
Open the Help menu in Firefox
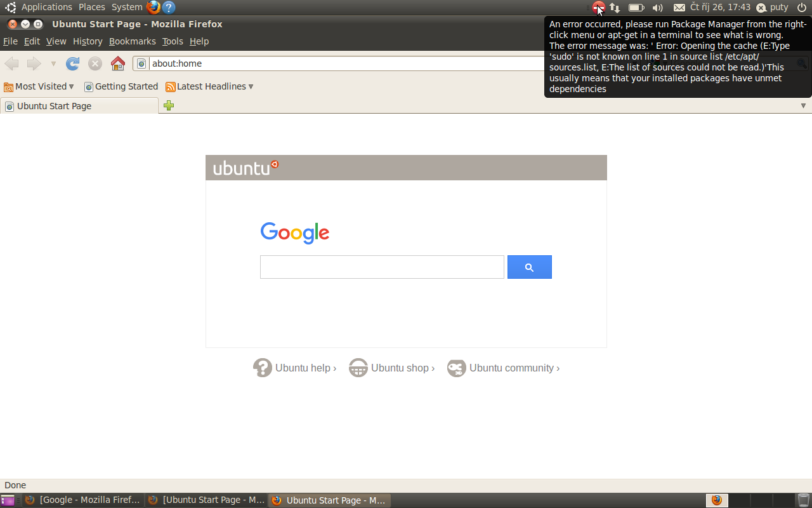click(199, 41)
